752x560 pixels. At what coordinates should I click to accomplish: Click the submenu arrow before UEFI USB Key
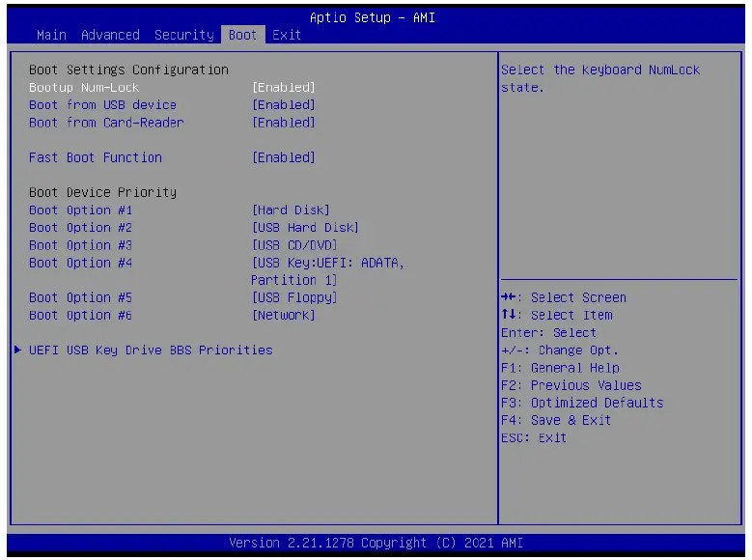coord(17,350)
